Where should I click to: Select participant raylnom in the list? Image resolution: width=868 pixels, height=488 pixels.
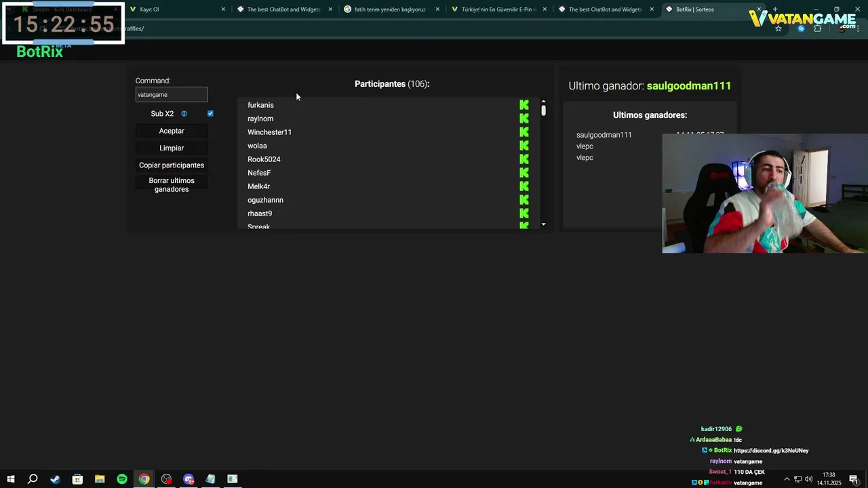pos(260,119)
